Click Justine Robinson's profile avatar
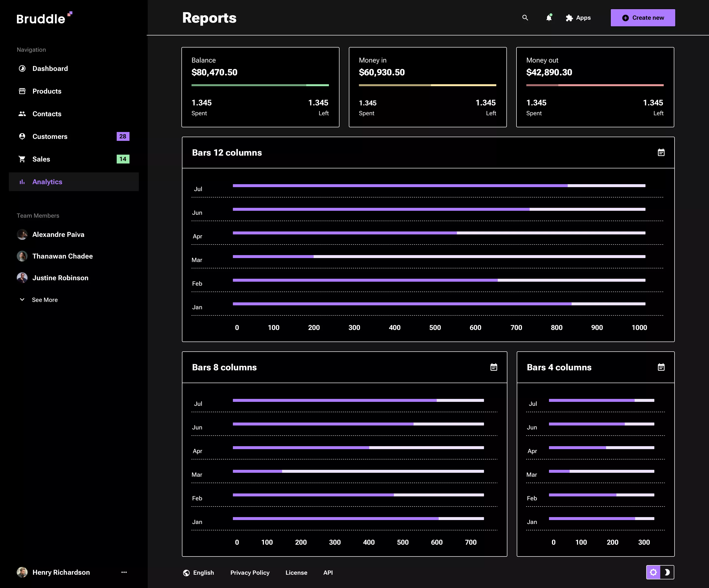This screenshot has width=709, height=588. 22,278
